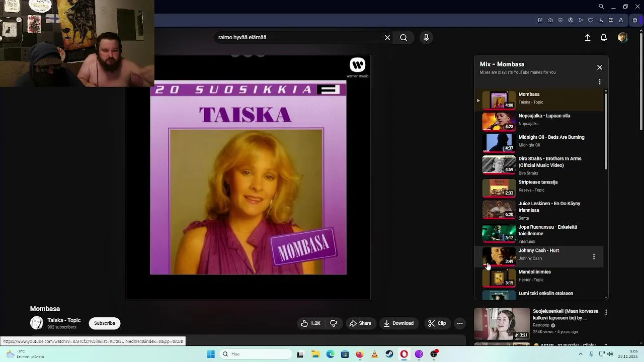644x362 pixels.
Task: Switch to the Opera taskbar icon
Action: coord(404,354)
